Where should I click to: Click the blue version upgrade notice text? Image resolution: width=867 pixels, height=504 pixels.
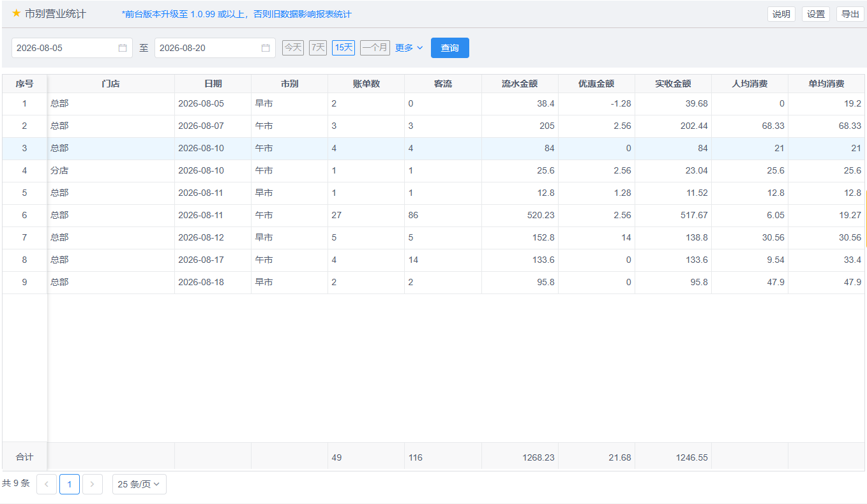pos(236,14)
